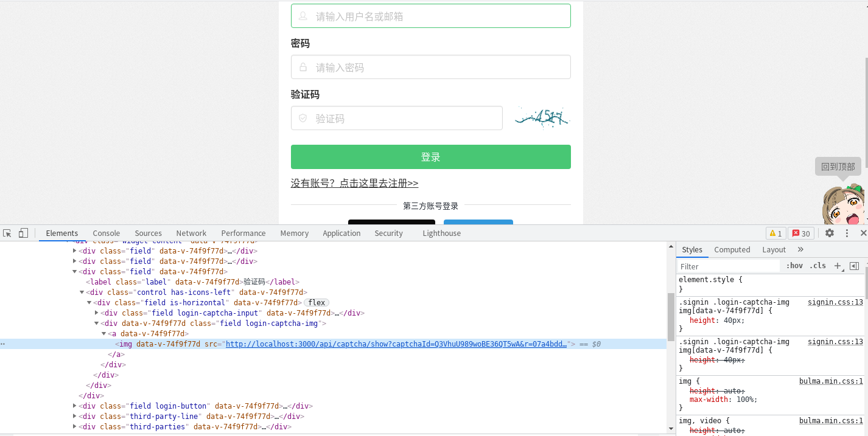868x436 pixels.
Task: Add a new style rule with plus icon
Action: [x=838, y=266]
